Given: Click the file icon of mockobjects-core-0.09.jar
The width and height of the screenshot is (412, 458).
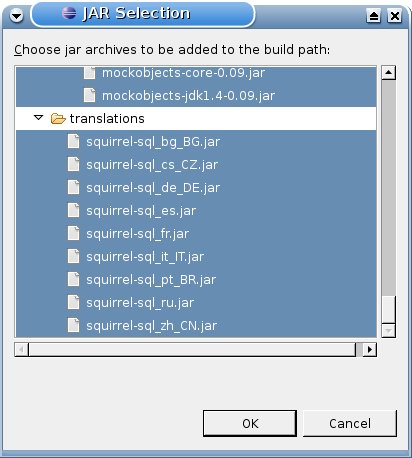Looking at the screenshot, I should (x=89, y=72).
